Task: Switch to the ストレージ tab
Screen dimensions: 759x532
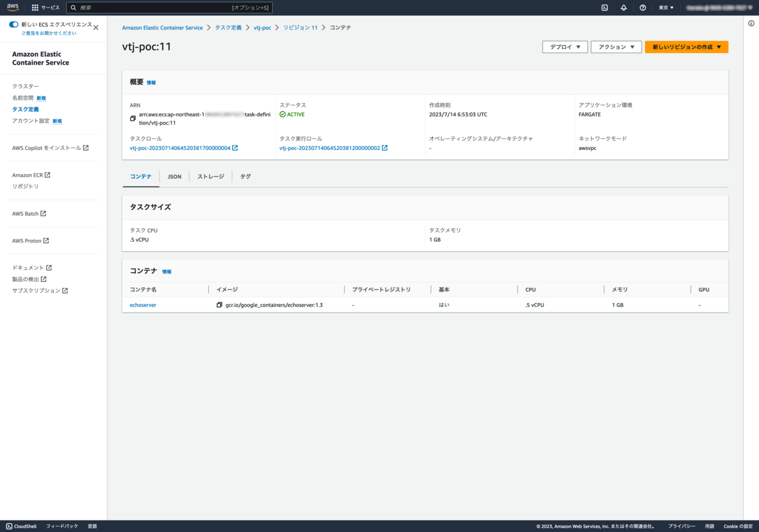Action: (211, 176)
